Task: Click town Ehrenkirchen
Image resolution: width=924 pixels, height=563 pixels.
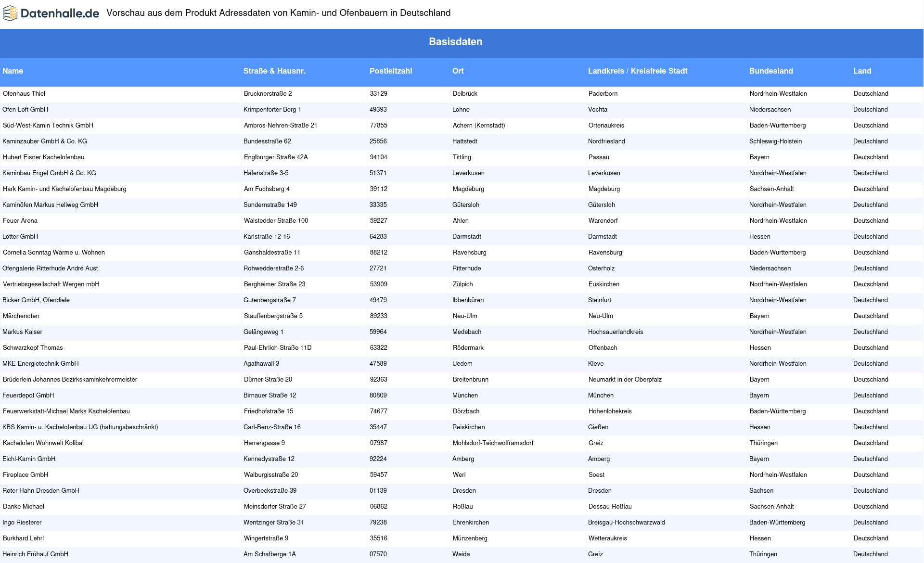Action: point(471,523)
